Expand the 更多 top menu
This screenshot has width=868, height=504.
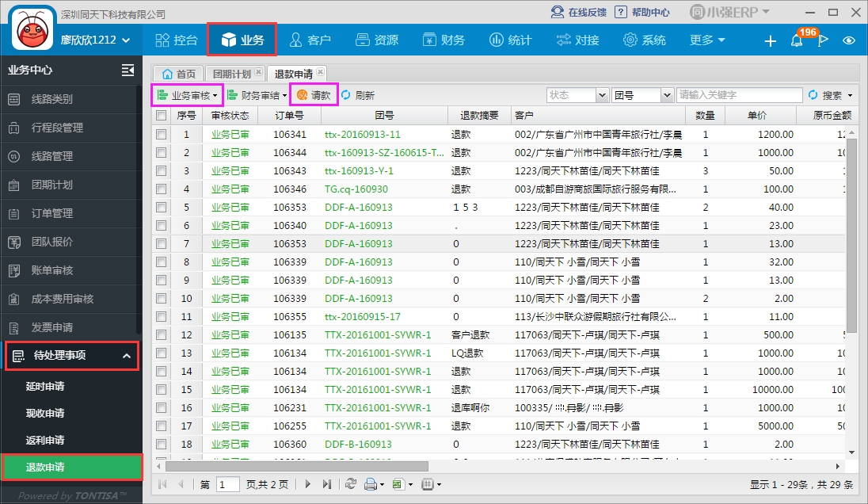pos(707,40)
